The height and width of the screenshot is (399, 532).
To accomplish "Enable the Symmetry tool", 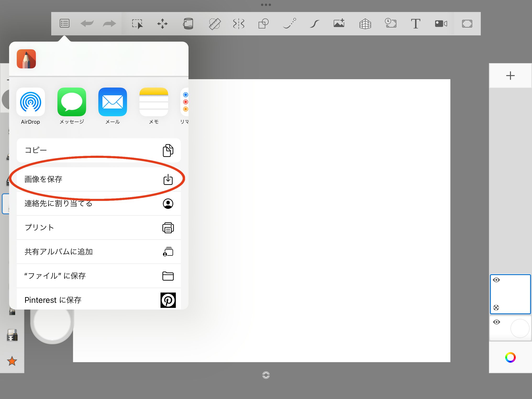I will point(238,24).
